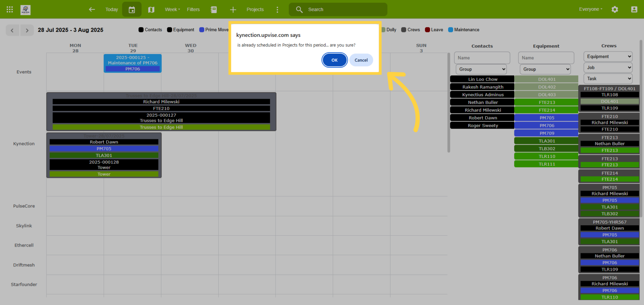This screenshot has width=644, height=305.
Task: Open the Contacts Group dropdown
Action: point(481,69)
